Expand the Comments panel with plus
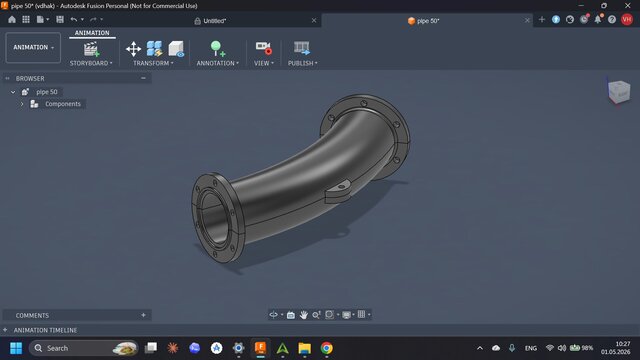 (x=143, y=315)
